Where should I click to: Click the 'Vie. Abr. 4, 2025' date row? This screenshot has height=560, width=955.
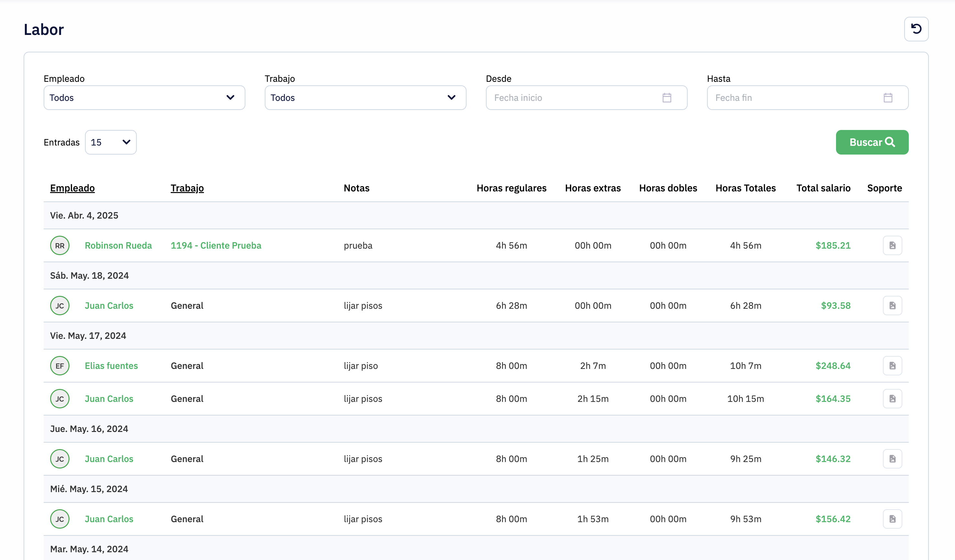[476, 216]
